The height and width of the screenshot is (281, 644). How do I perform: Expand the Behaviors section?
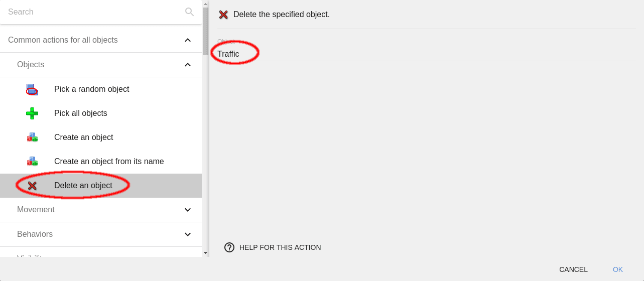(188, 234)
